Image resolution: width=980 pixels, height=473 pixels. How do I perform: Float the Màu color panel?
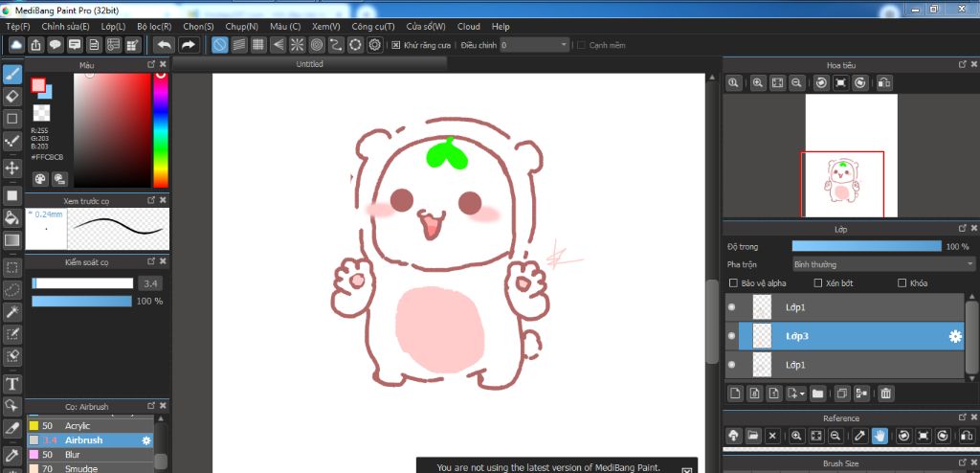(151, 64)
